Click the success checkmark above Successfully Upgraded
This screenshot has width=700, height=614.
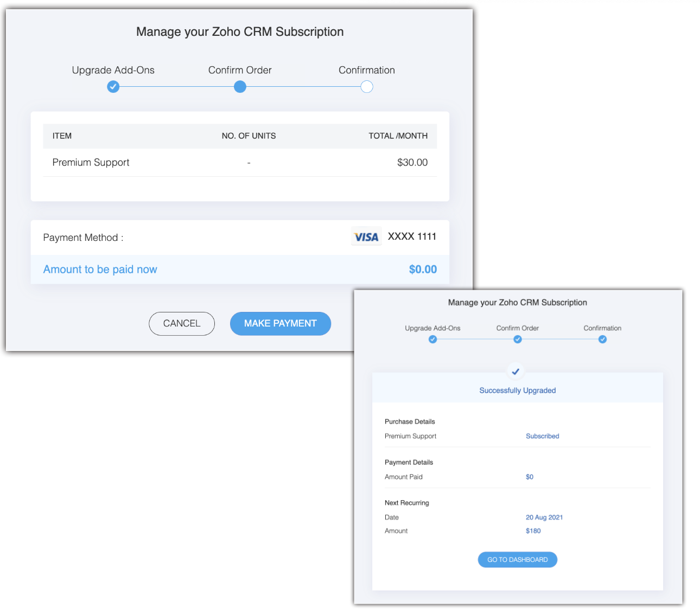(x=516, y=372)
